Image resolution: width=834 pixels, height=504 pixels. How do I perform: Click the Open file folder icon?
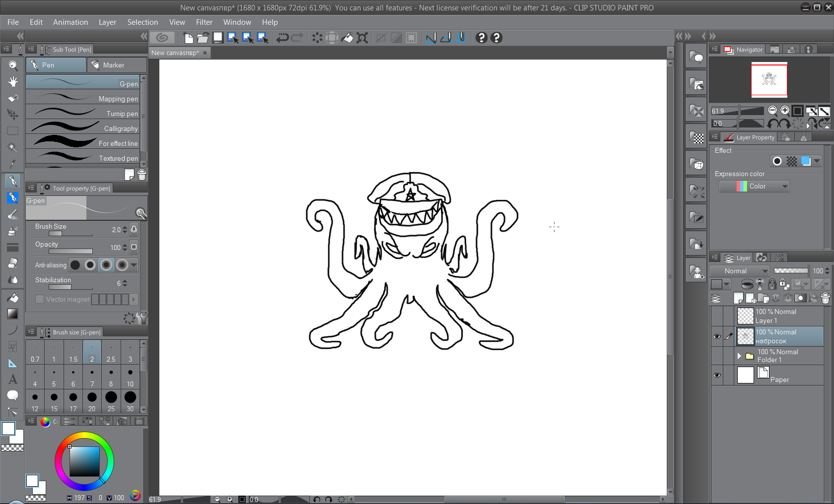click(x=203, y=38)
